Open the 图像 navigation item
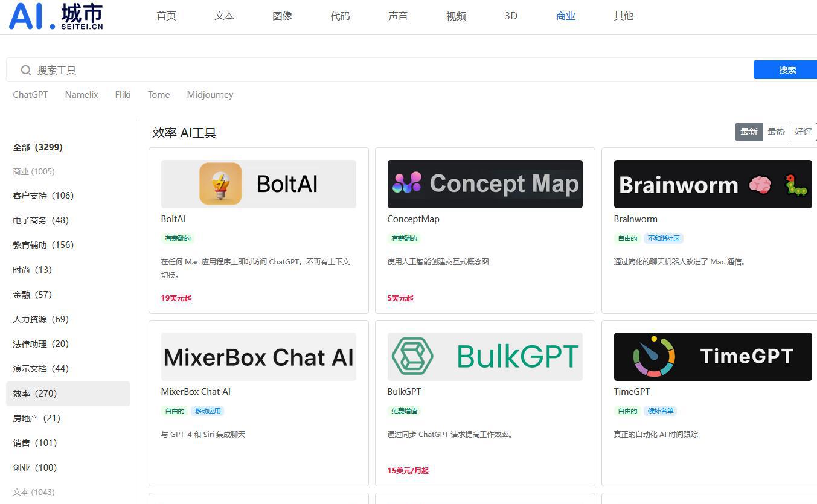Image resolution: width=817 pixels, height=504 pixels. [282, 16]
